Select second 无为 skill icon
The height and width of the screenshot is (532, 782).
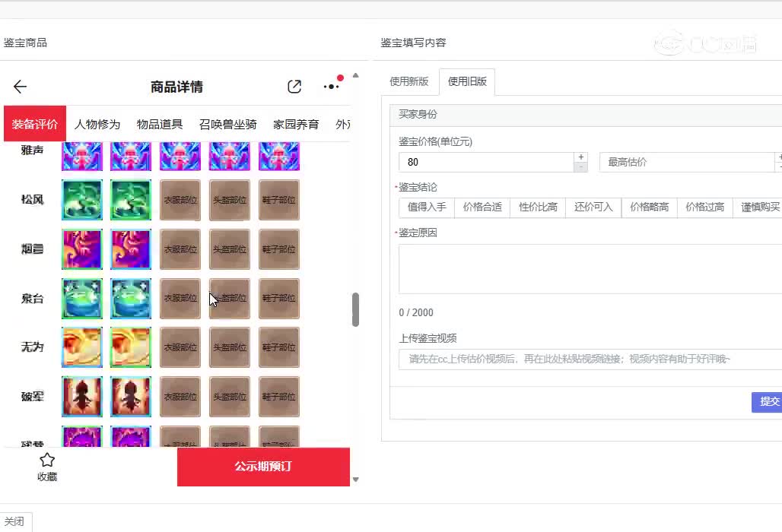pos(131,347)
